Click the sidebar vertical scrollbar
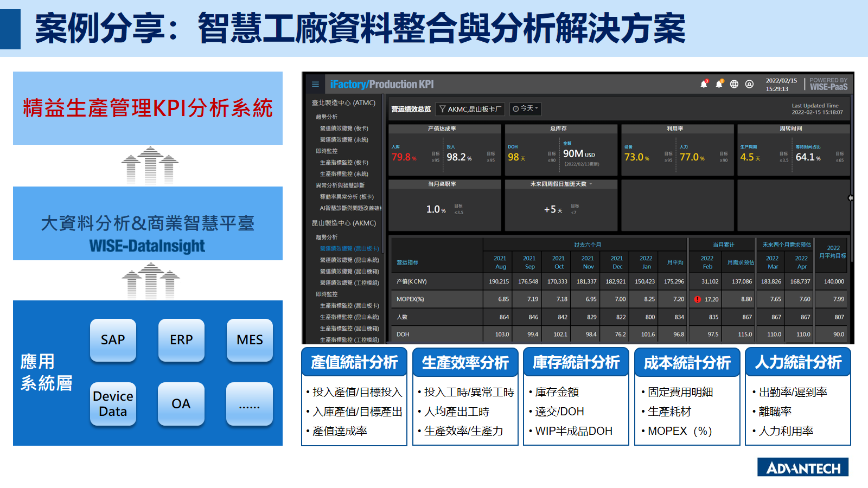Screen dimensions: 868x488 point(384,174)
